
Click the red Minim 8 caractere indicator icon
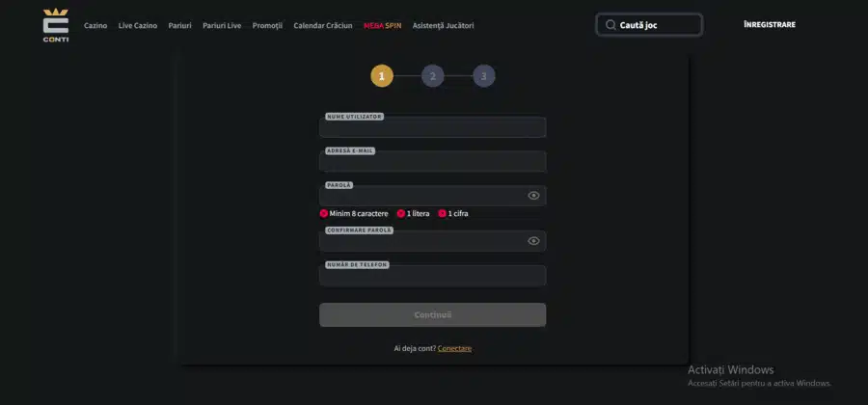(x=324, y=213)
